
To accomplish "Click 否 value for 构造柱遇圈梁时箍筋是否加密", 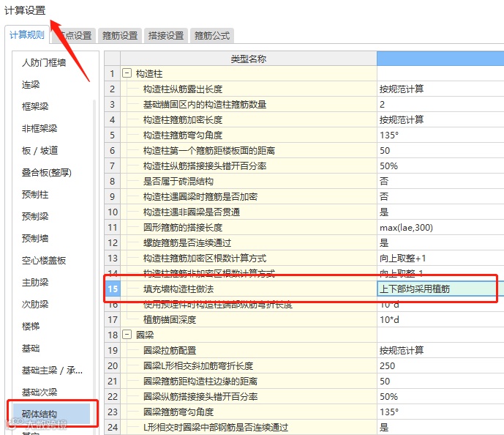I will [440, 196].
